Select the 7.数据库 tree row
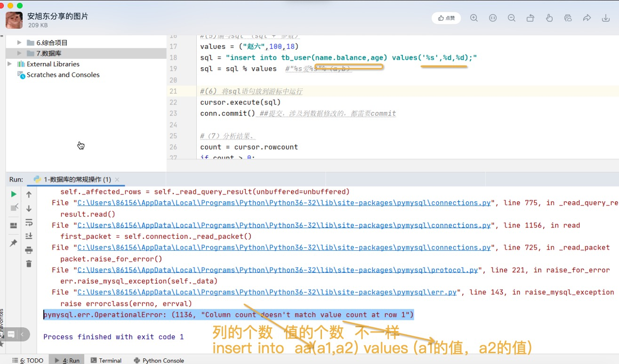Image resolution: width=619 pixels, height=364 pixels. pyautogui.click(x=86, y=54)
